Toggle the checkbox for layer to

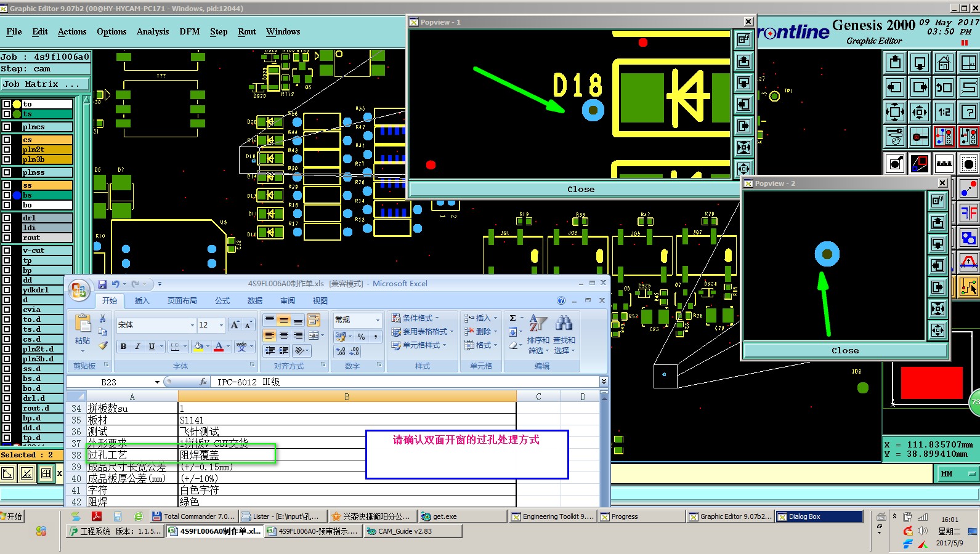coord(7,104)
